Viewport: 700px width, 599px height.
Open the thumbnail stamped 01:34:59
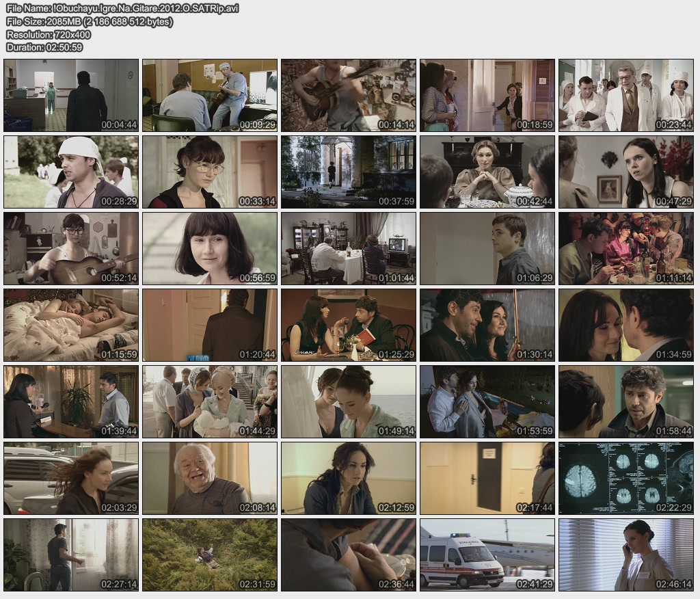pyautogui.click(x=626, y=325)
